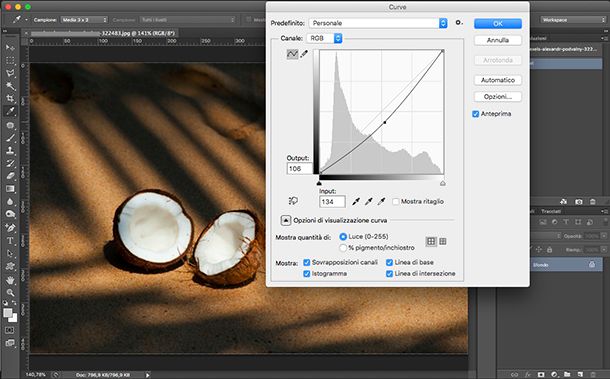Select the detailed grid icon
Image resolution: width=610 pixels, height=379 pixels.
[x=443, y=242]
